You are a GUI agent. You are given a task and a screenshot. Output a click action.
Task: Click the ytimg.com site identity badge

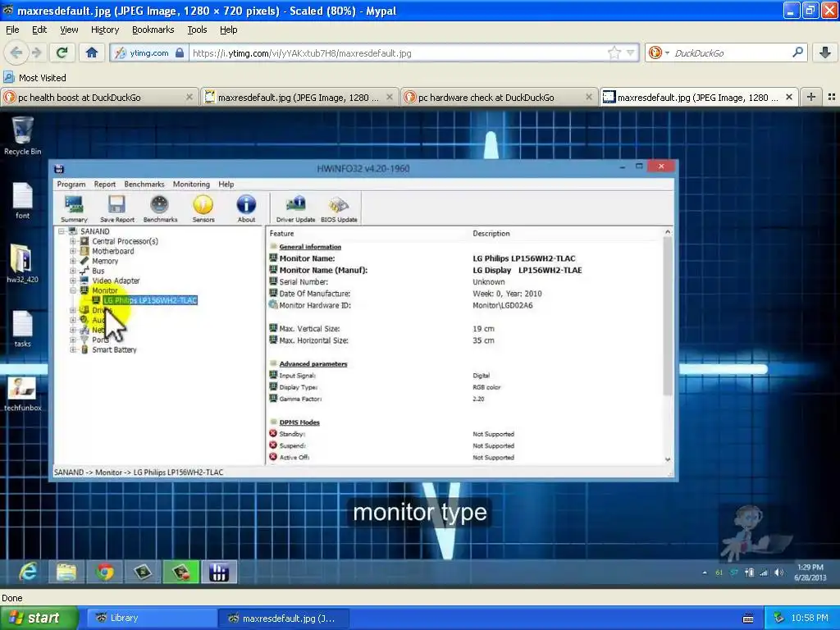(x=149, y=53)
